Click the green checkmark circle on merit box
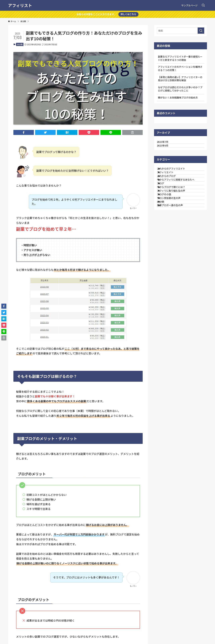This screenshot has height=644, width=215. point(22,485)
